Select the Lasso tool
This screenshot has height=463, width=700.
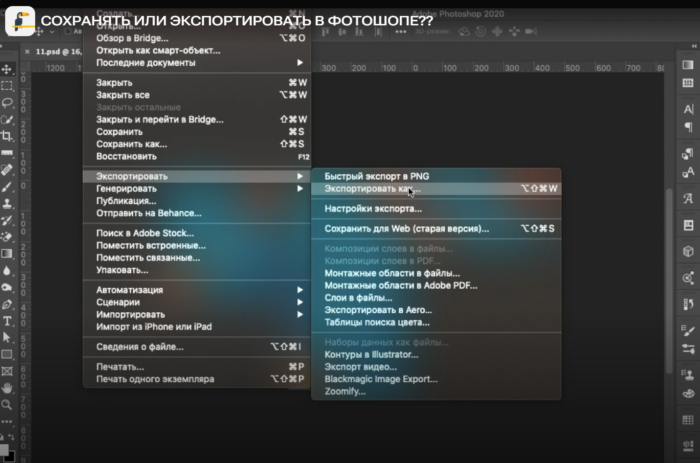[x=7, y=103]
